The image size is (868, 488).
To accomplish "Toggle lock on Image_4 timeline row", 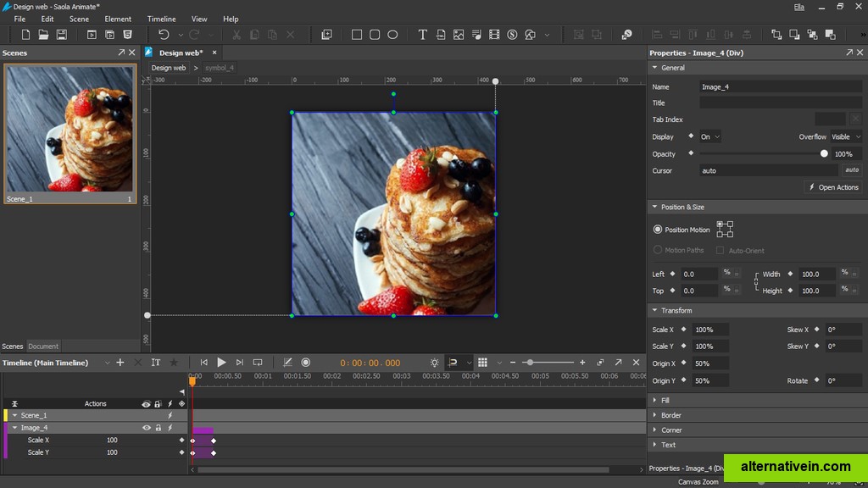I will [x=158, y=428].
